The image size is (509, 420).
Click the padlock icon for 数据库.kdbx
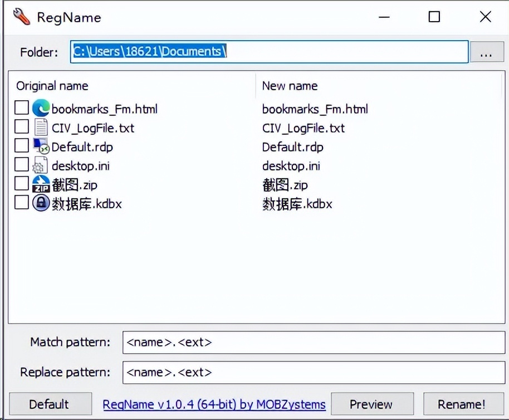point(41,203)
